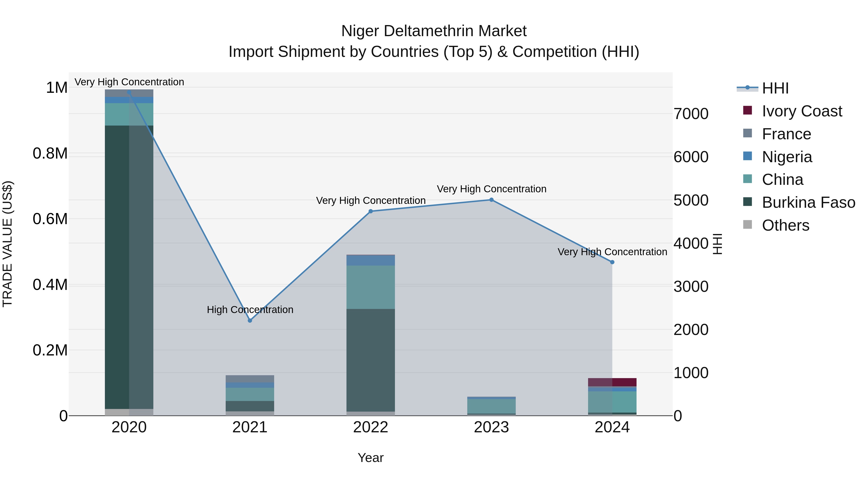This screenshot has width=868, height=488.
Task: Toggle the China legend label
Action: point(783,180)
